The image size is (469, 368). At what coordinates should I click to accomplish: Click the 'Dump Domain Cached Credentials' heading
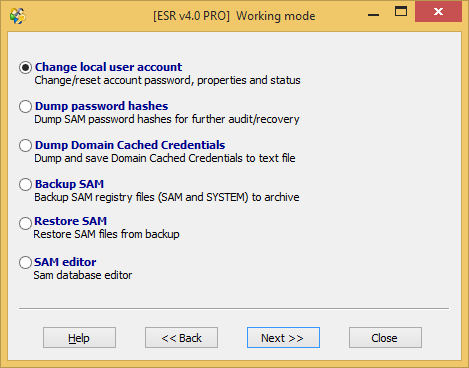click(130, 145)
